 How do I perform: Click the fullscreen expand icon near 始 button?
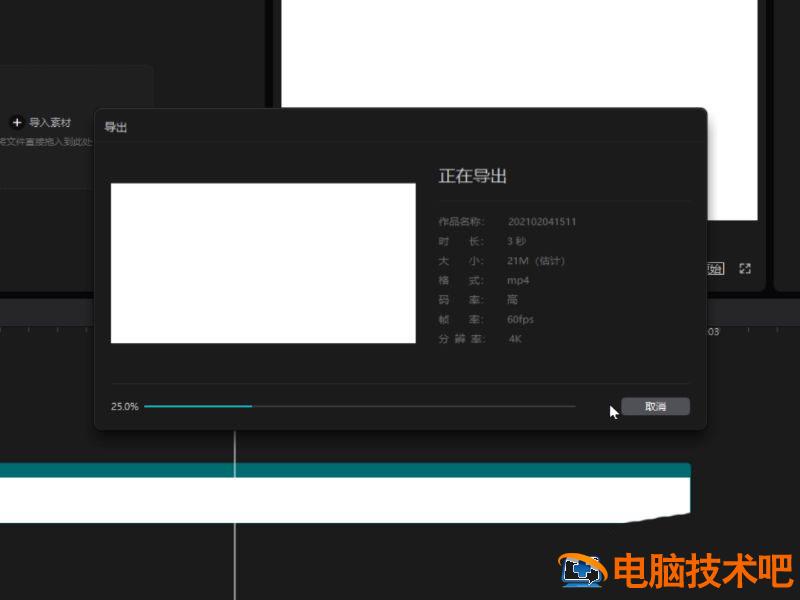744,268
